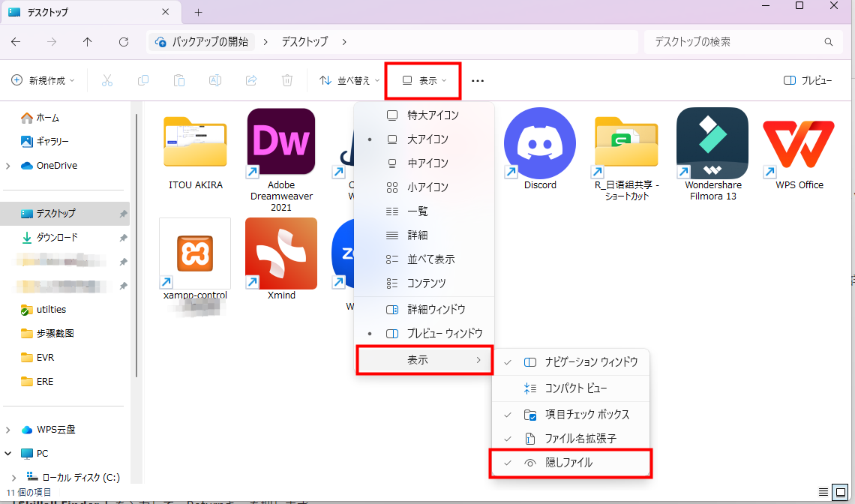This screenshot has height=504, width=855.
Task: Open Discord from the desktop
Action: tap(539, 142)
